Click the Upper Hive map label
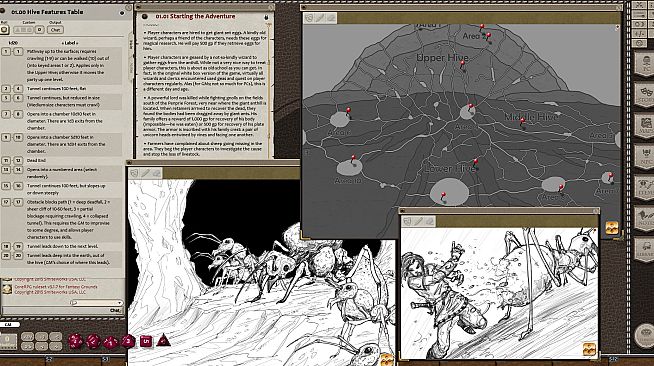The height and width of the screenshot is (366, 654). pyautogui.click(x=442, y=58)
